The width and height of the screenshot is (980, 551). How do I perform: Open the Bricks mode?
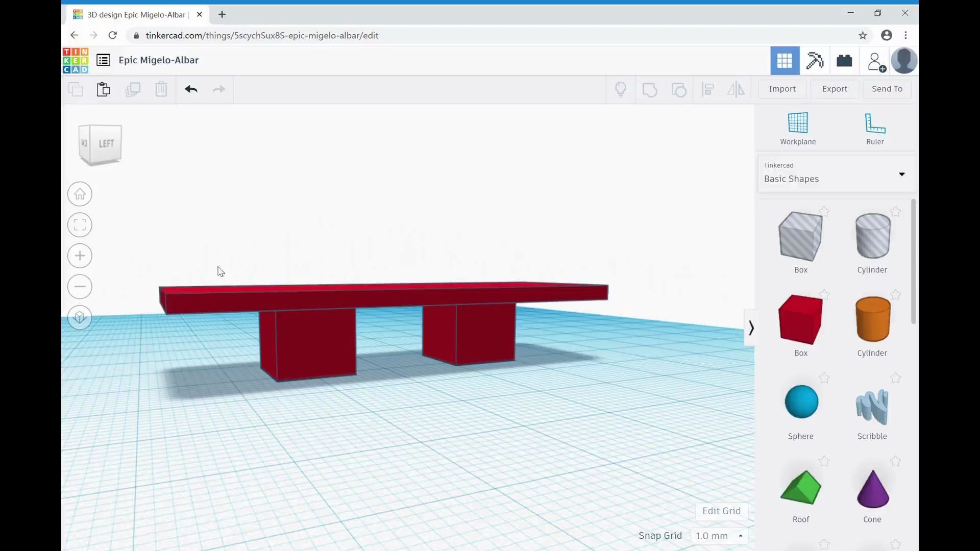(845, 61)
